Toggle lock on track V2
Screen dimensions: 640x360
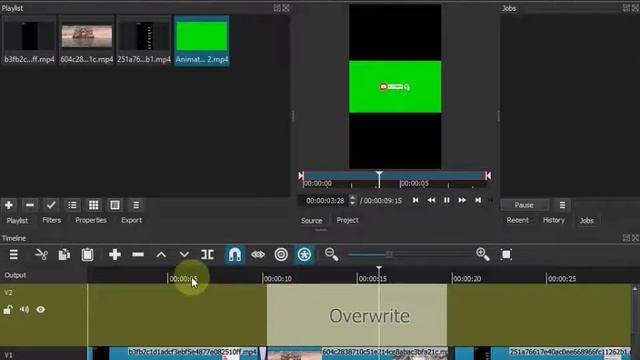tap(8, 310)
